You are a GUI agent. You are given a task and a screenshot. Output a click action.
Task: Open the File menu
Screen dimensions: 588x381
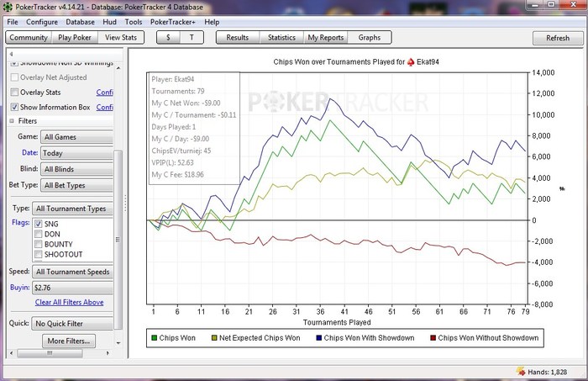pyautogui.click(x=13, y=22)
